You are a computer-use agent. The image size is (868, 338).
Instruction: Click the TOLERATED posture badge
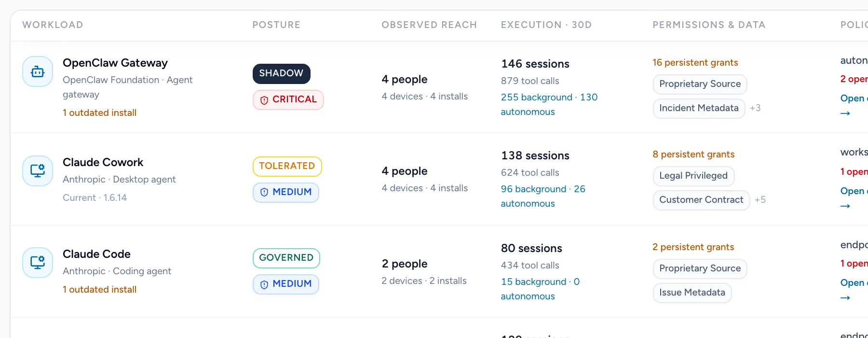point(287,166)
